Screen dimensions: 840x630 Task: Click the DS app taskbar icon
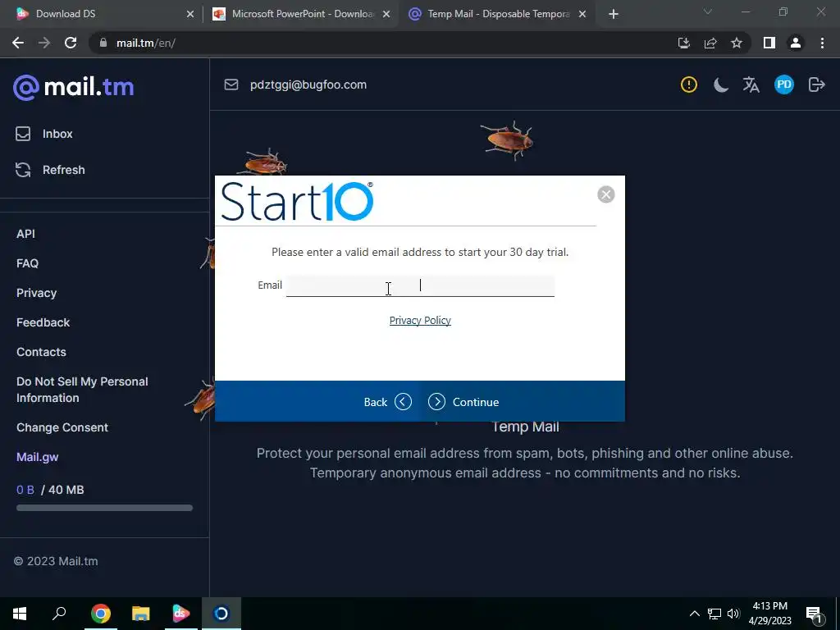[x=181, y=614]
